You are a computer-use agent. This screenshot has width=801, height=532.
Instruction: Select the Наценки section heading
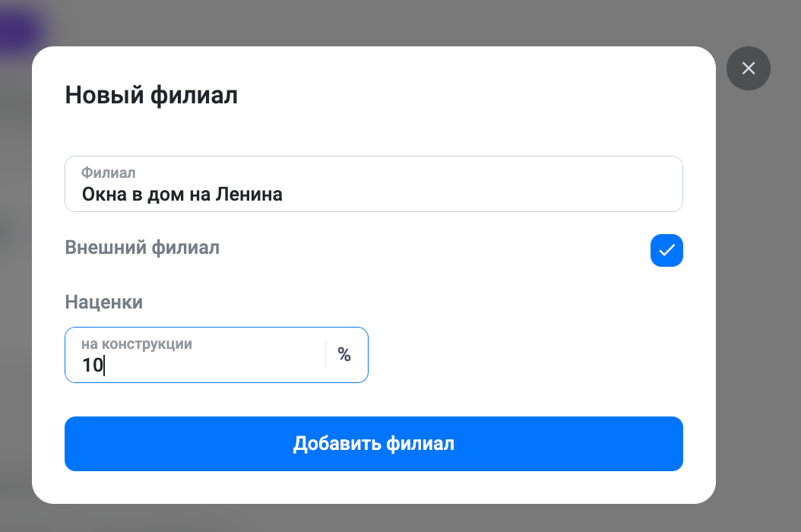pos(103,302)
